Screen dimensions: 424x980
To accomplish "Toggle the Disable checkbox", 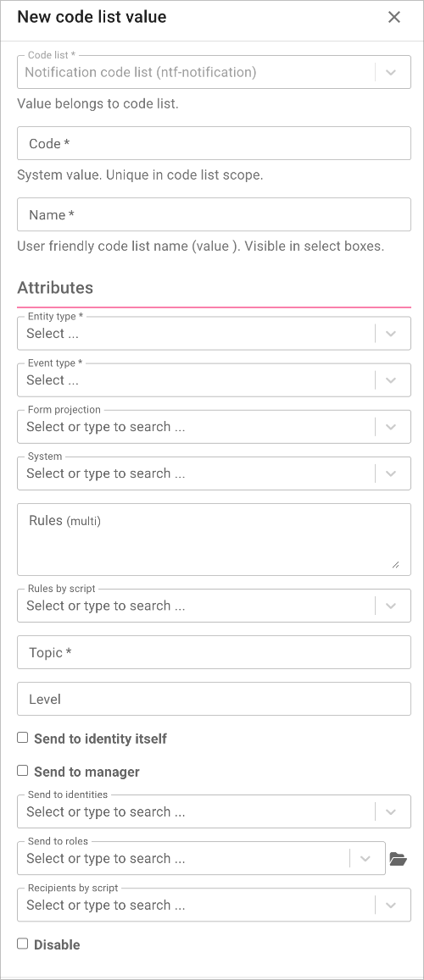I will (x=23, y=944).
